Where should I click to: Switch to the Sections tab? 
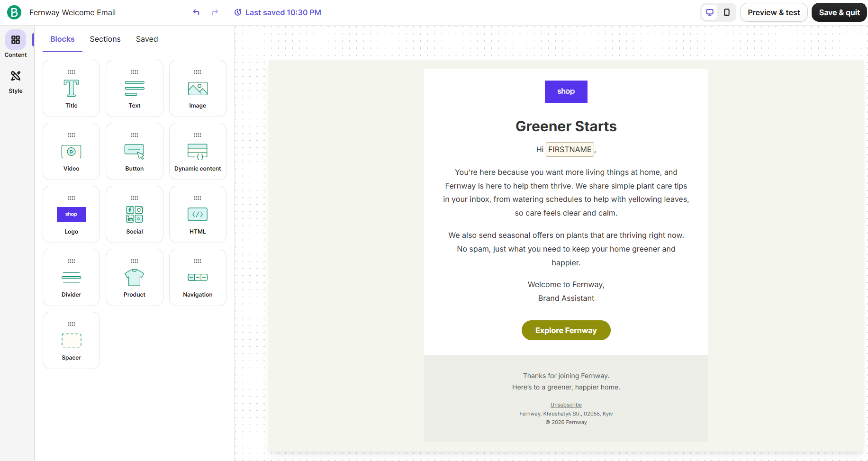[x=105, y=39]
